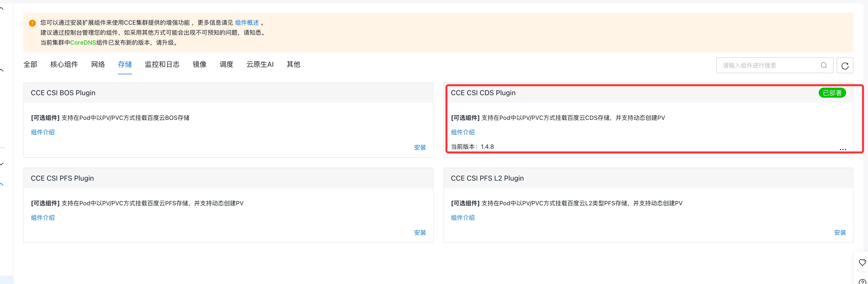Go to the 网络 tab
Viewport: 868px width, 284px height.
point(98,65)
